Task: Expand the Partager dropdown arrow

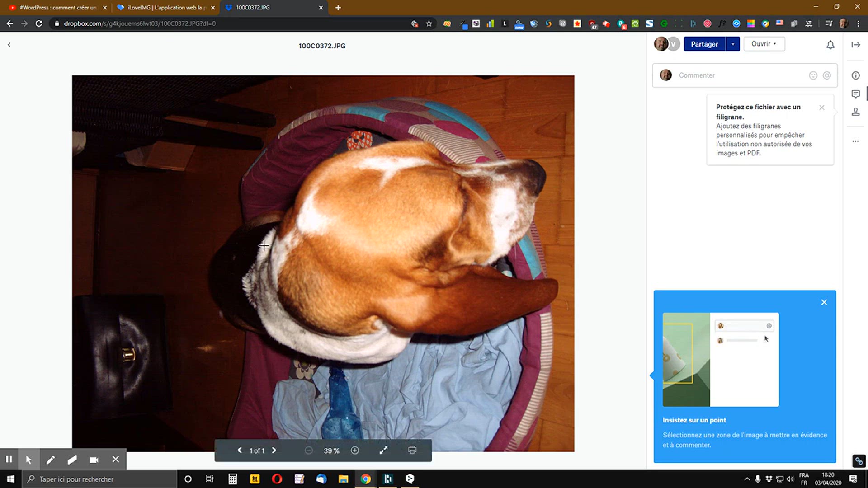Action: [733, 44]
